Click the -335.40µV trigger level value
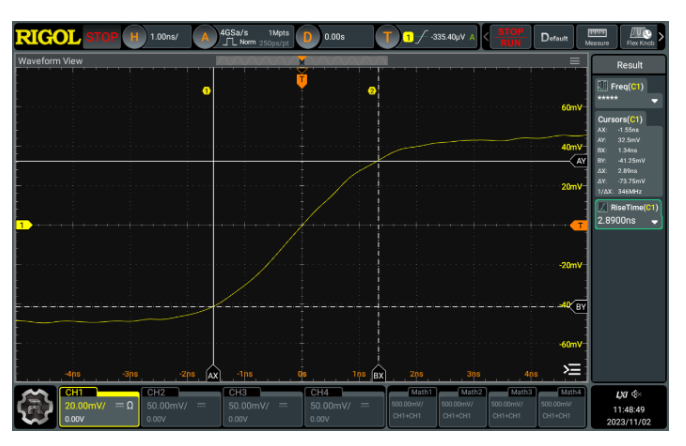686x446 pixels. [x=448, y=37]
